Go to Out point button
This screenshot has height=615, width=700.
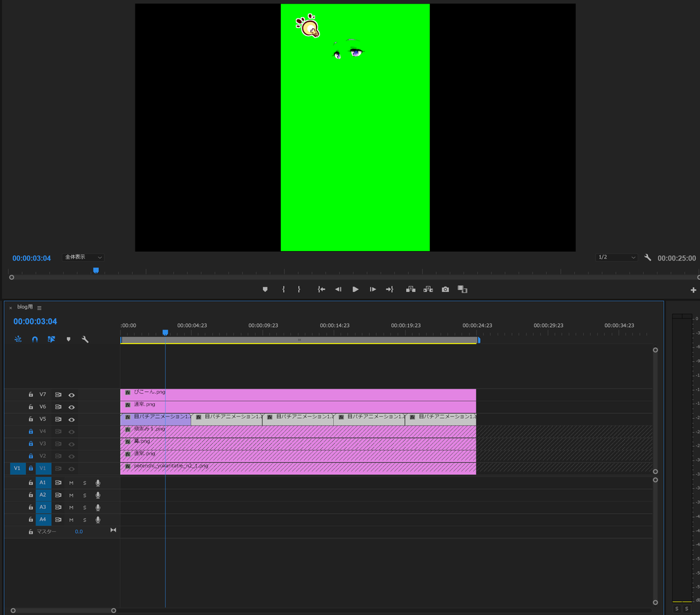tap(390, 289)
